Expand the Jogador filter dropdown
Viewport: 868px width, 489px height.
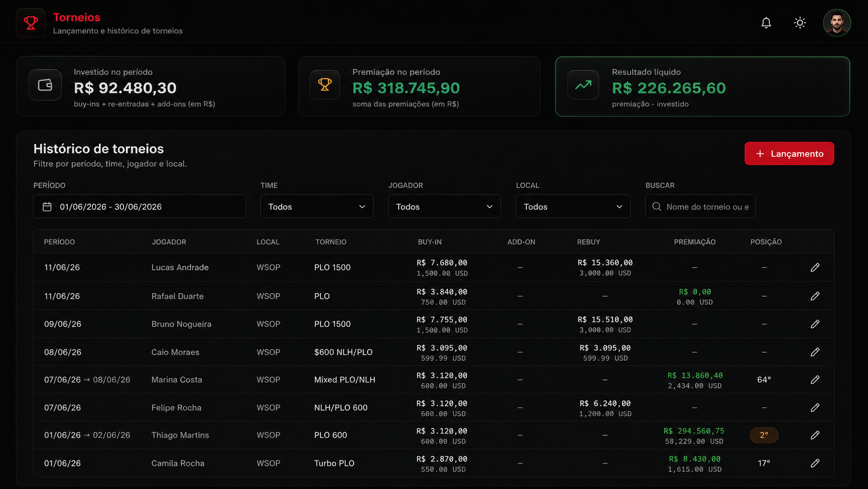point(444,206)
